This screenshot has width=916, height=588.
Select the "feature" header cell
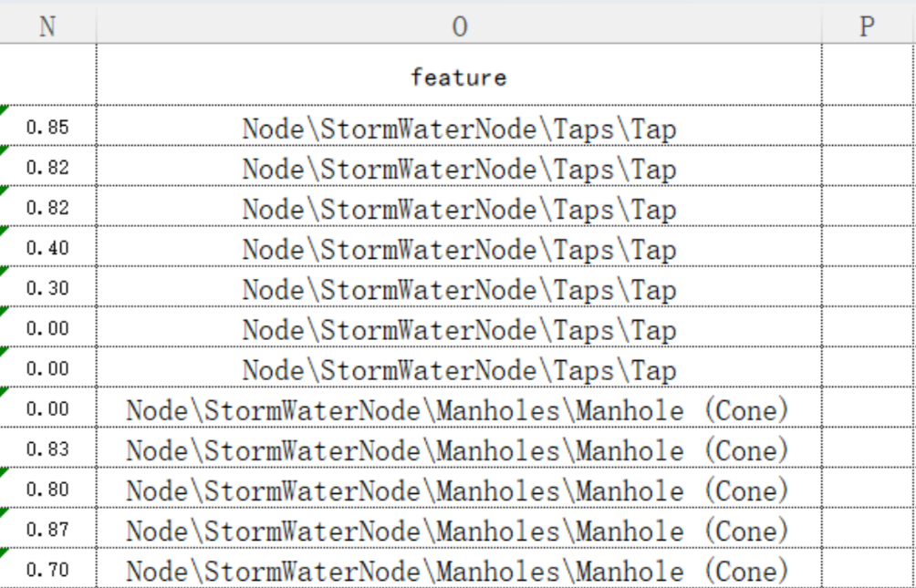459,77
